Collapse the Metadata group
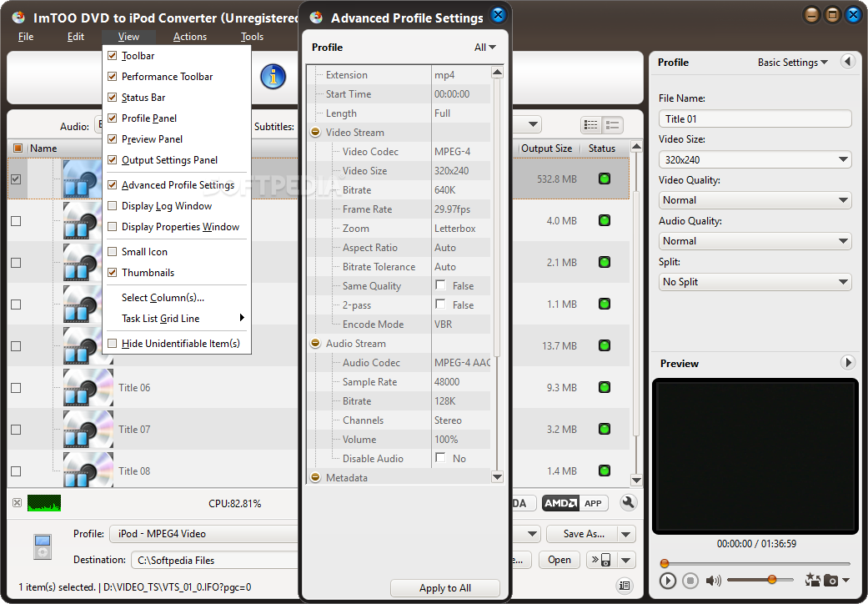The image size is (868, 604). 315,476
